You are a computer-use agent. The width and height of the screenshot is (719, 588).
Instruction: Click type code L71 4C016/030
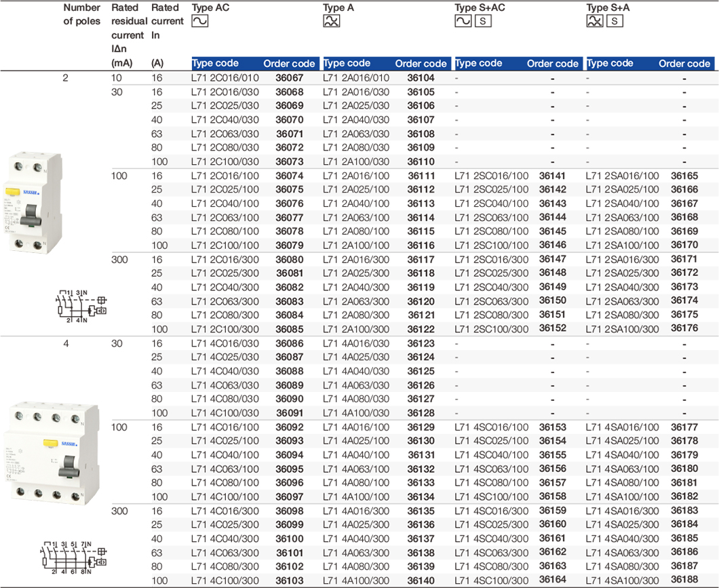(x=225, y=344)
